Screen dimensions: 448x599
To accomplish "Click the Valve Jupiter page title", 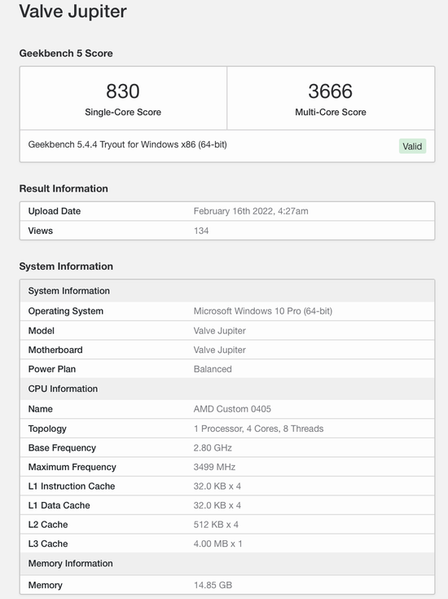I will coord(73,11).
